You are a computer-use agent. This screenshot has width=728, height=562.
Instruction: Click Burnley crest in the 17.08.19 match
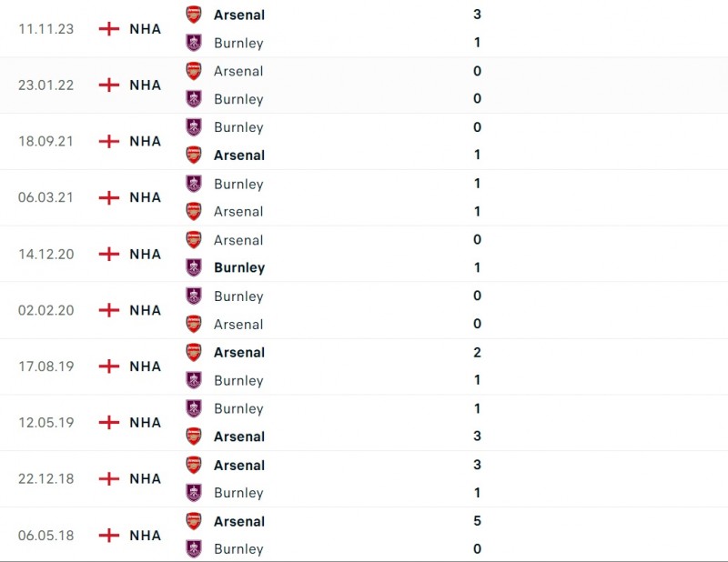point(194,380)
